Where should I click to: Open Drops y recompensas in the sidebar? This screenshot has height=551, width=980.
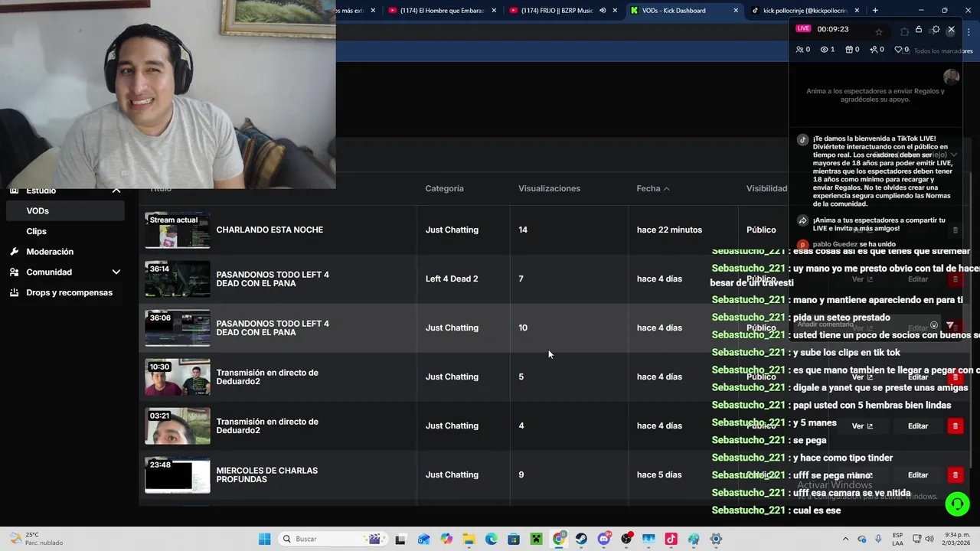pyautogui.click(x=69, y=292)
